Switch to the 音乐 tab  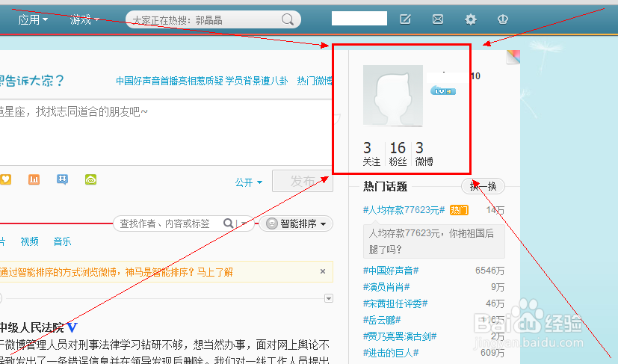pyautogui.click(x=62, y=241)
